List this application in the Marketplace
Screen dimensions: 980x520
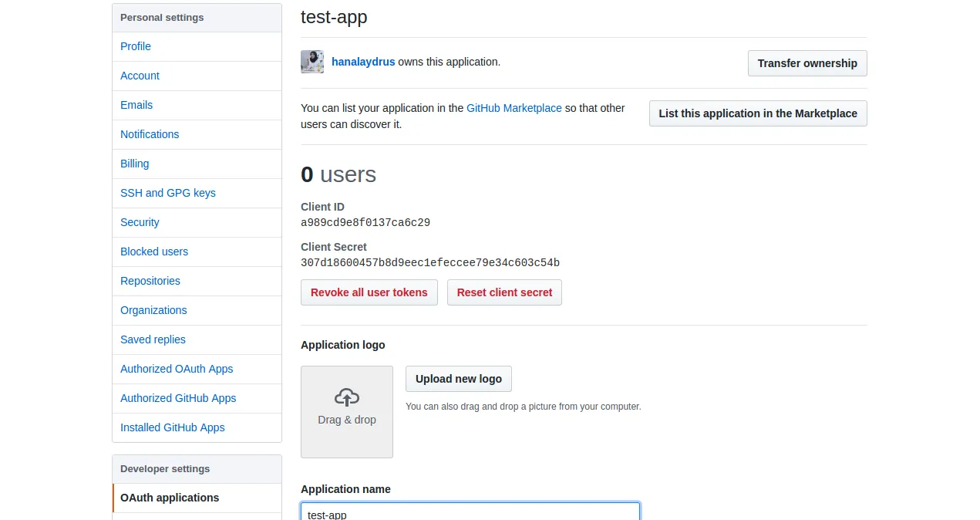[758, 113]
